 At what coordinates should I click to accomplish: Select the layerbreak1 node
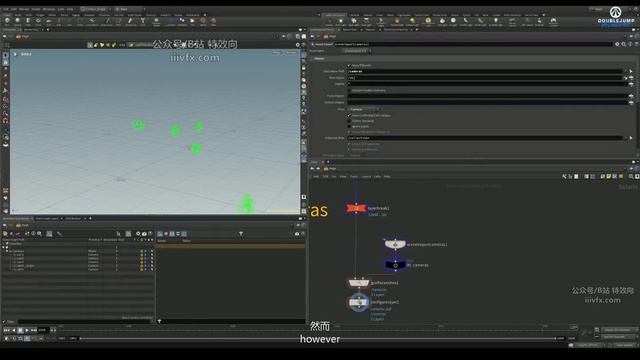tap(356, 209)
